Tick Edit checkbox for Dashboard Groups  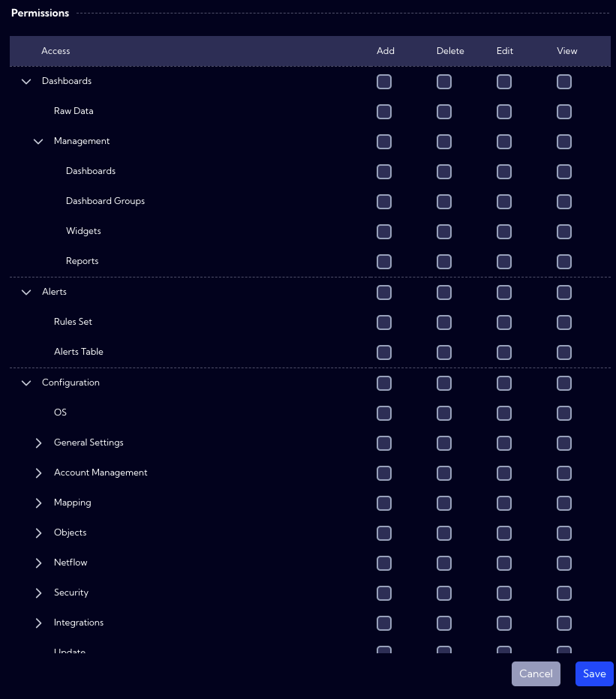504,202
